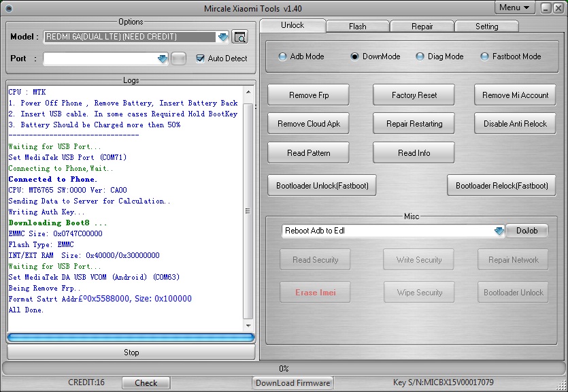This screenshot has width=568, height=392.
Task: Click the Reboot Adb to Edl combo field
Action: click(393, 231)
